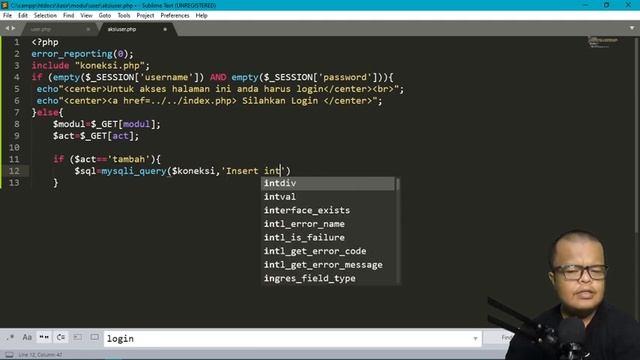Screen dimensions: 640x360
Task: Click on mysqli_query in line 12
Action: [134, 171]
